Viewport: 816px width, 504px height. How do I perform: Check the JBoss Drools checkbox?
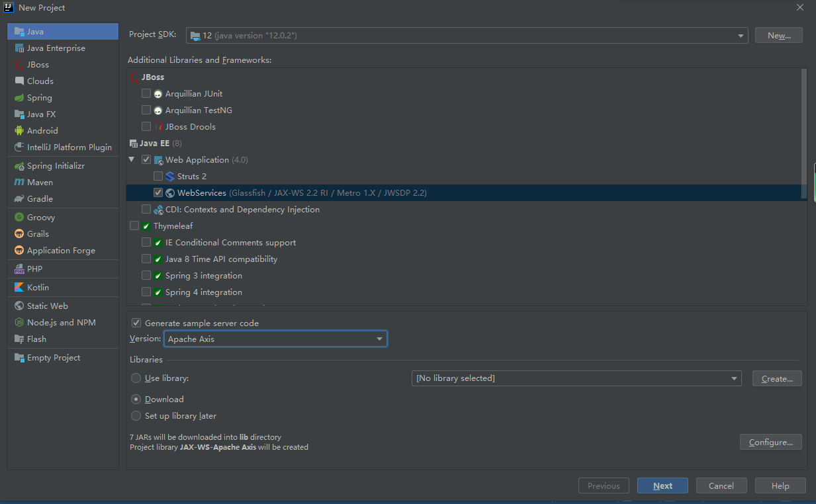point(146,126)
